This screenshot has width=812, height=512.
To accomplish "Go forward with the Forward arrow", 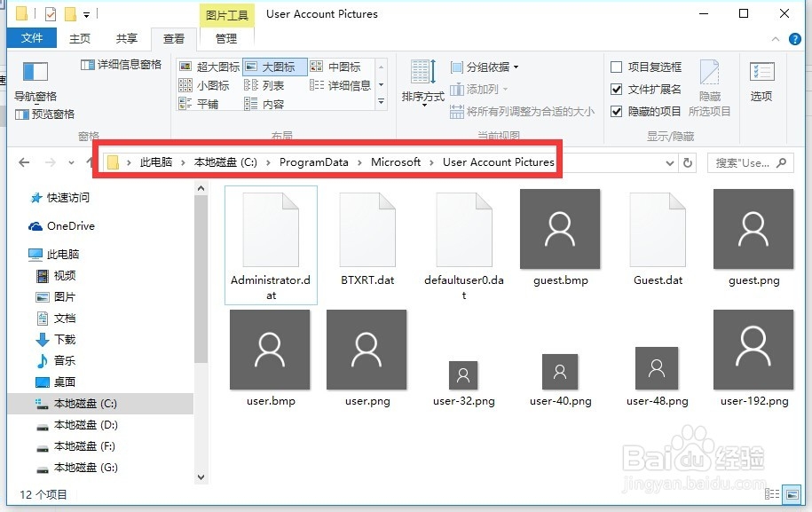I will 51,162.
